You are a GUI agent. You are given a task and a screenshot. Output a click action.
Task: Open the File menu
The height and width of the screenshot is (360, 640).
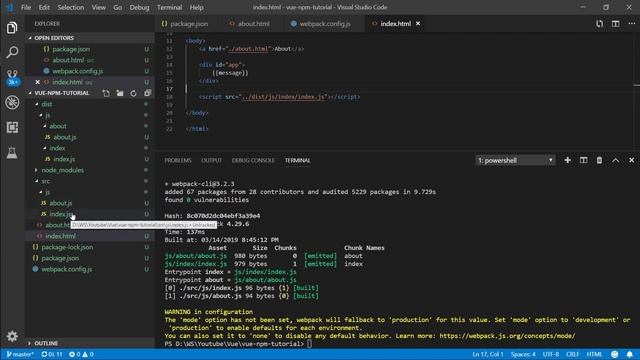click(26, 7)
